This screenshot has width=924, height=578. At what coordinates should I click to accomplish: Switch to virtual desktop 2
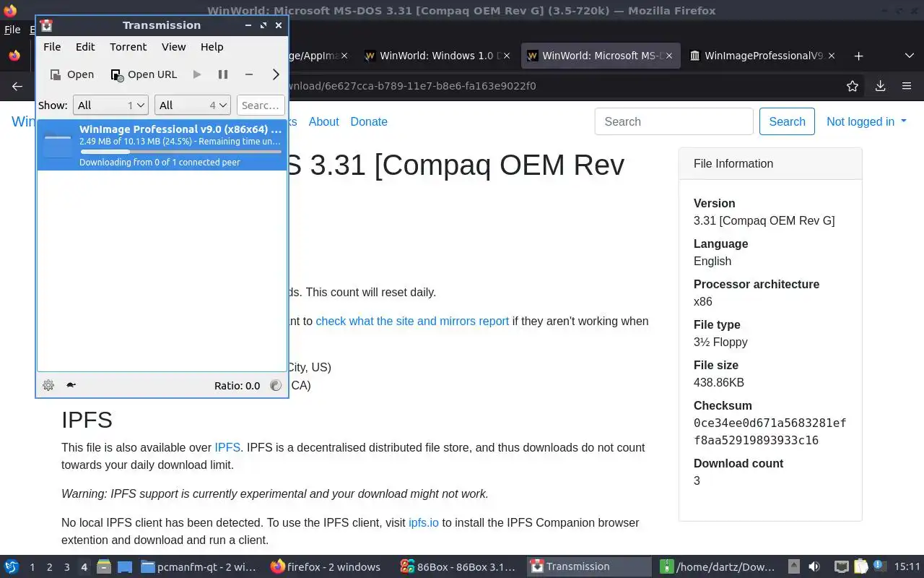(49, 567)
